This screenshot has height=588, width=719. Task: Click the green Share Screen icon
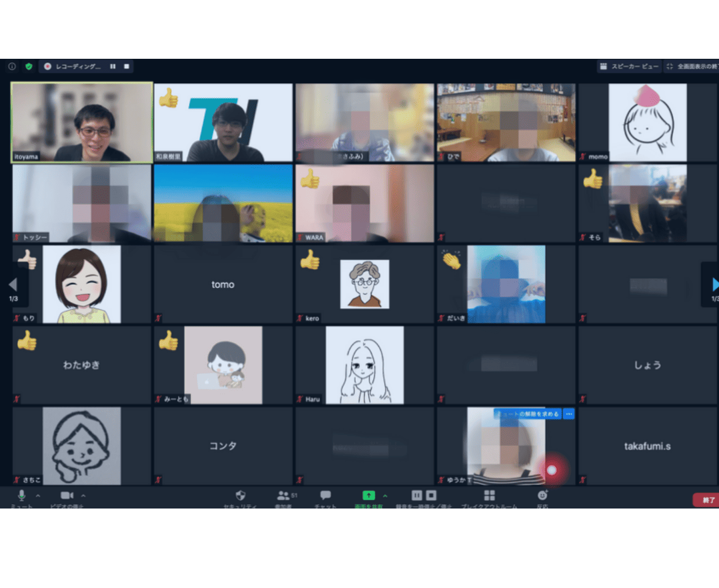point(369,495)
